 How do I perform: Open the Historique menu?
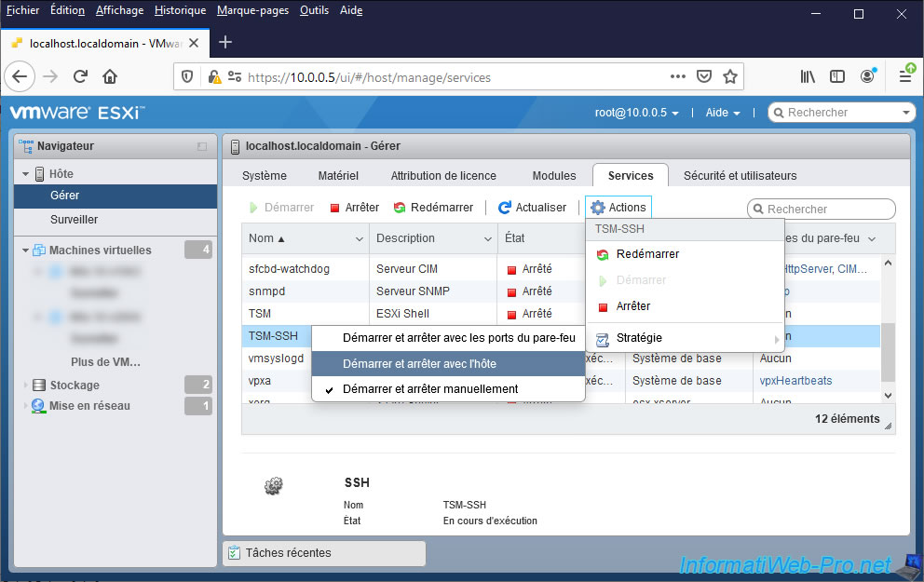click(181, 10)
